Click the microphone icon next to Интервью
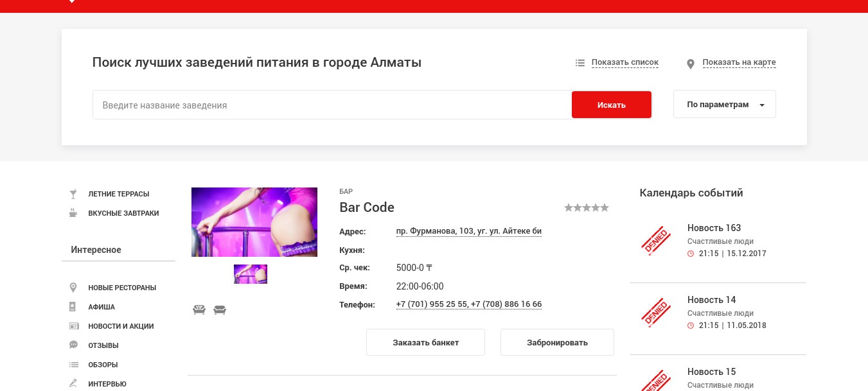This screenshot has height=391, width=868. pyautogui.click(x=73, y=384)
